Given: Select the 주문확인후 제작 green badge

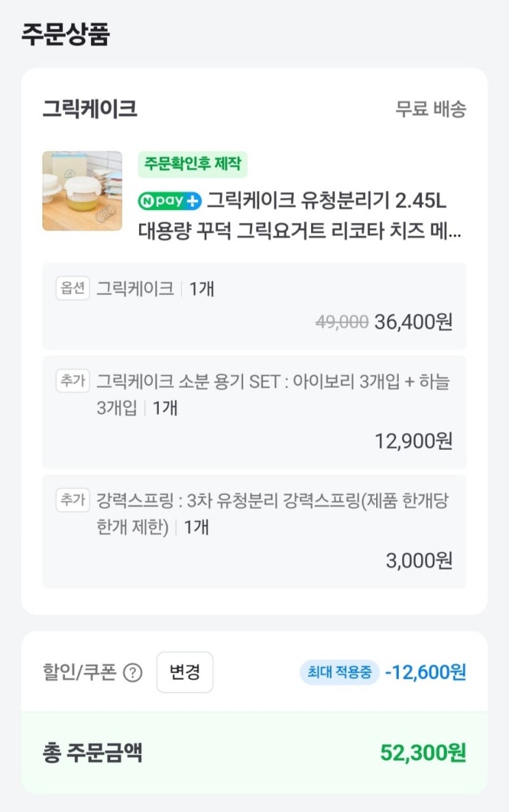Looking at the screenshot, I should click(x=193, y=165).
